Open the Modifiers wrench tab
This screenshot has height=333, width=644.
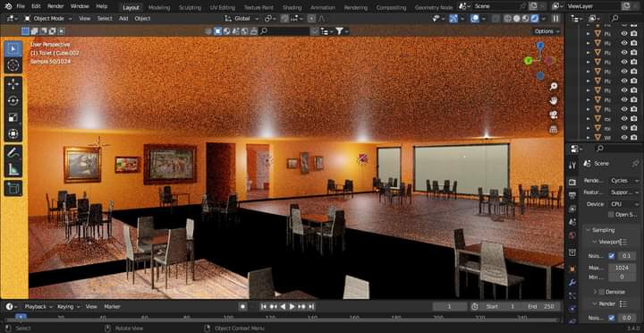point(572,283)
